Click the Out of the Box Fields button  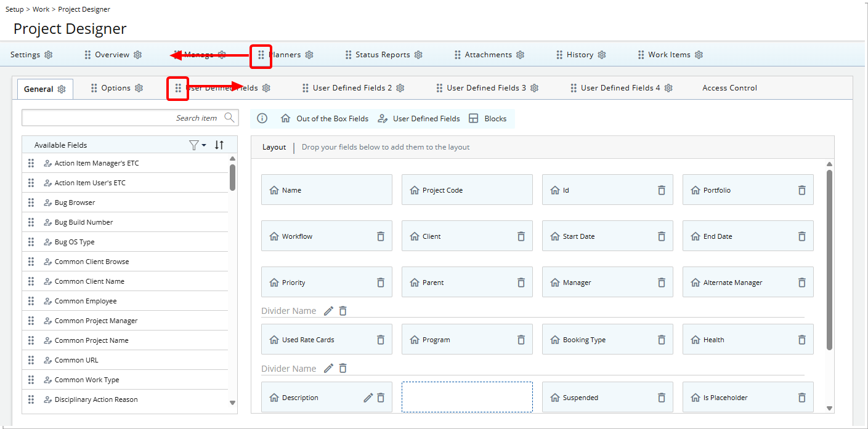(325, 119)
